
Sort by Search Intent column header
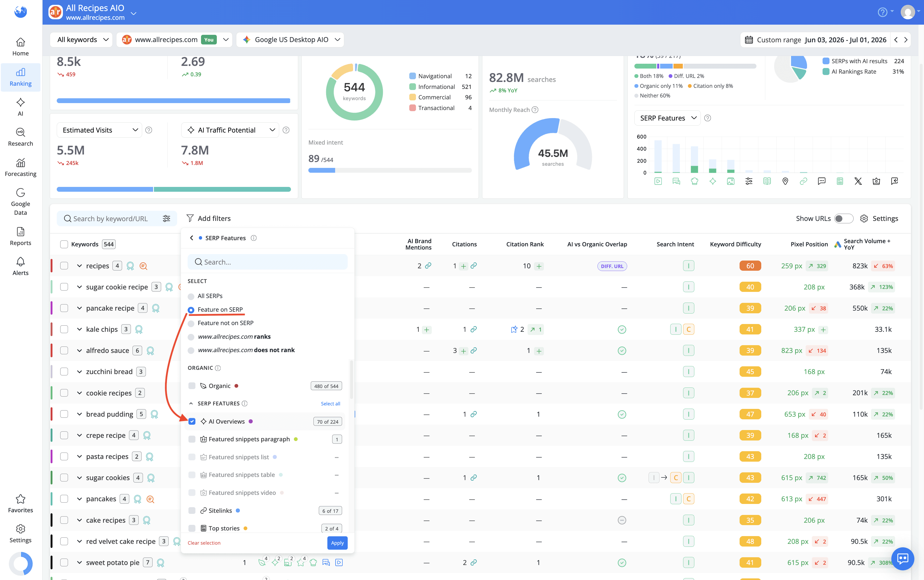[x=675, y=244]
